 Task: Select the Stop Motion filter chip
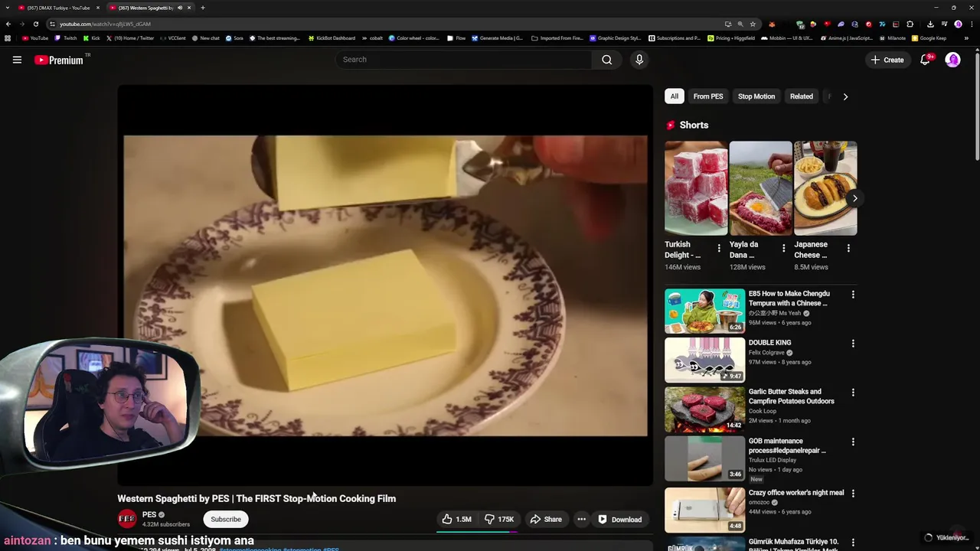[x=756, y=96]
